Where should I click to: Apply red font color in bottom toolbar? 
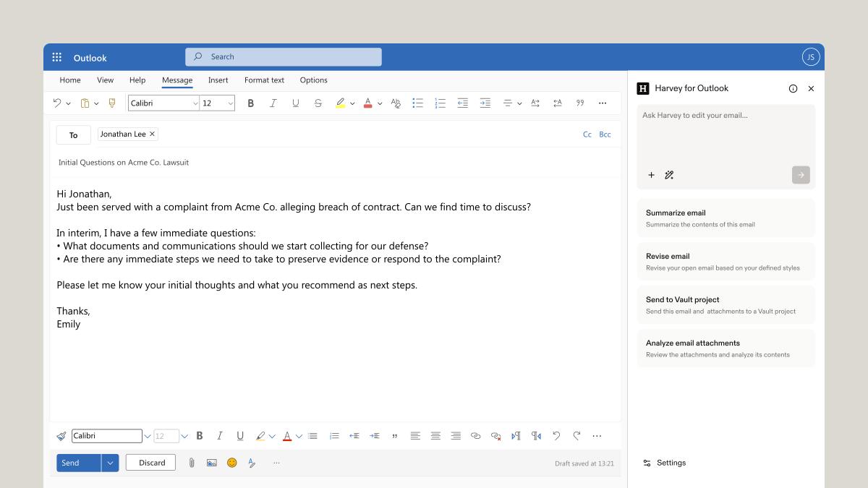(287, 436)
